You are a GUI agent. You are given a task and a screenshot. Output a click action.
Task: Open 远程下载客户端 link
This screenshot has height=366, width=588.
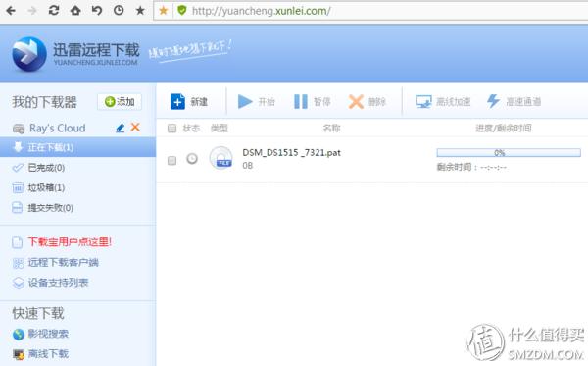pos(63,262)
